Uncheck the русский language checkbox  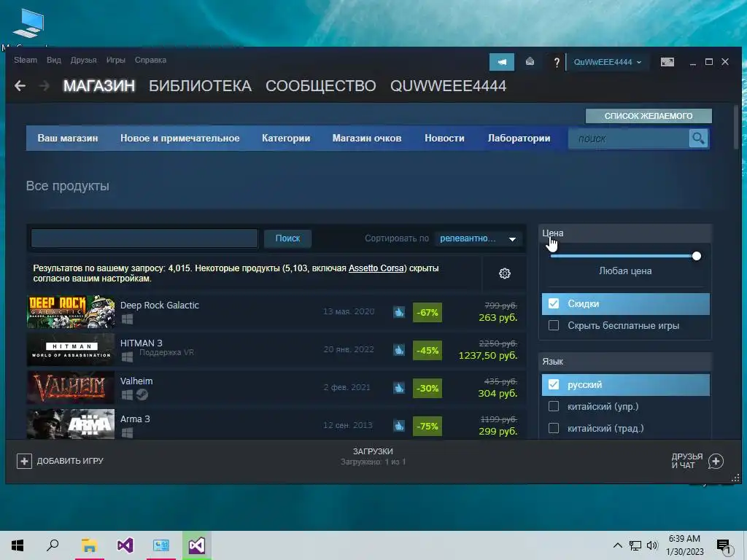[x=554, y=384]
